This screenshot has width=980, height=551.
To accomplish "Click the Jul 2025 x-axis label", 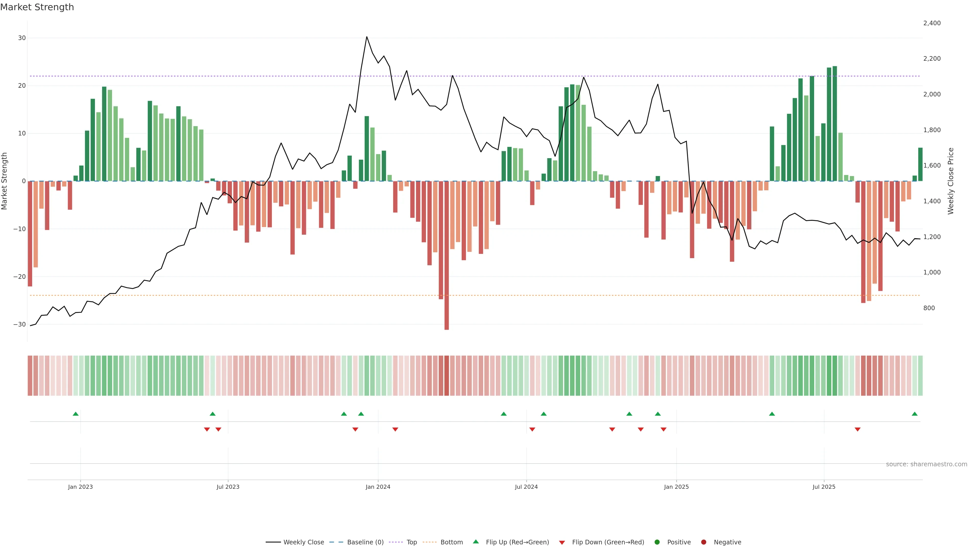I will pos(824,487).
